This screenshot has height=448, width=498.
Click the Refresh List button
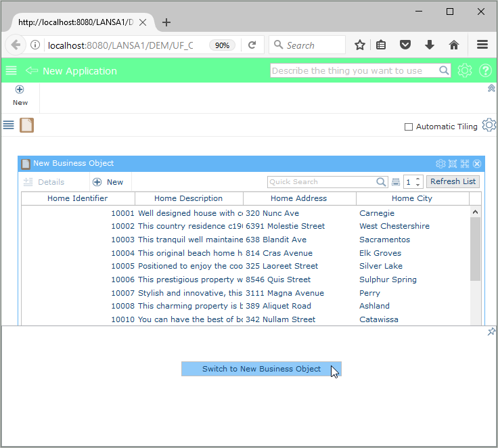click(453, 181)
